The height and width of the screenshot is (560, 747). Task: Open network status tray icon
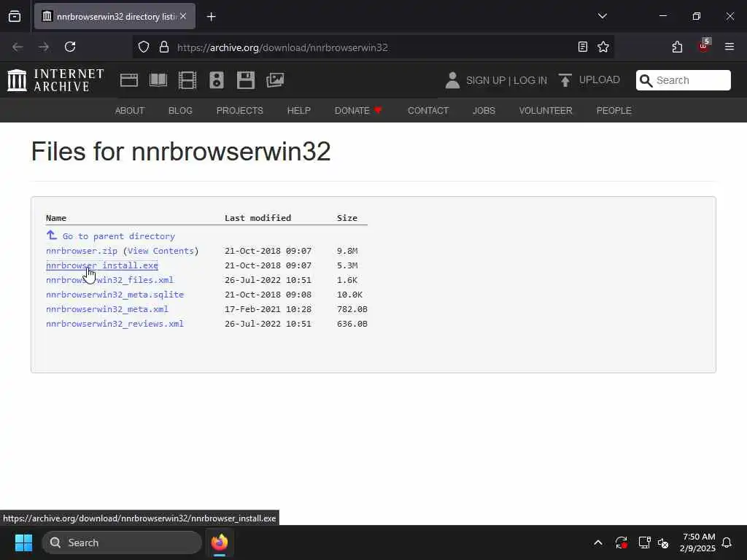pyautogui.click(x=644, y=542)
